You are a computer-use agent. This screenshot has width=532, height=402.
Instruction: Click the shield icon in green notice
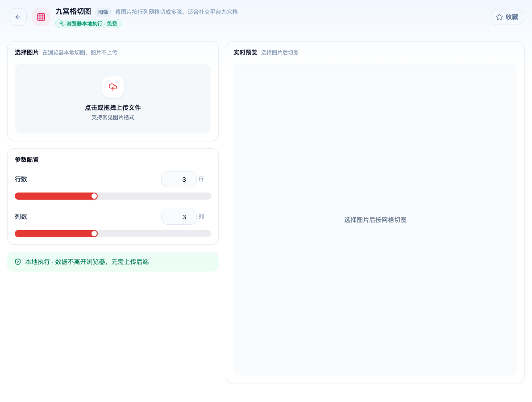18,262
